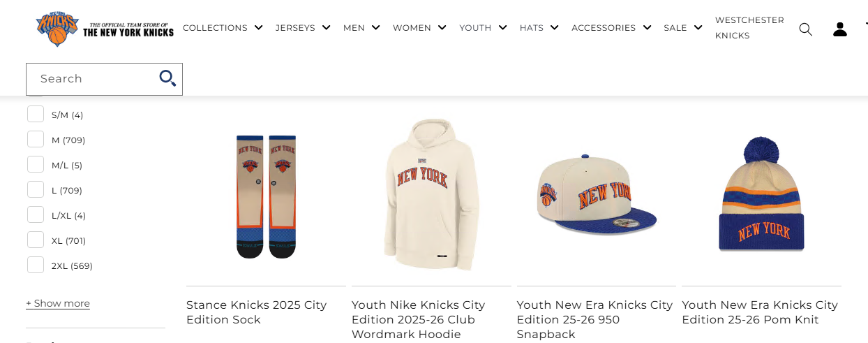
Task: Go to Westchester Knicks link
Action: click(x=749, y=28)
